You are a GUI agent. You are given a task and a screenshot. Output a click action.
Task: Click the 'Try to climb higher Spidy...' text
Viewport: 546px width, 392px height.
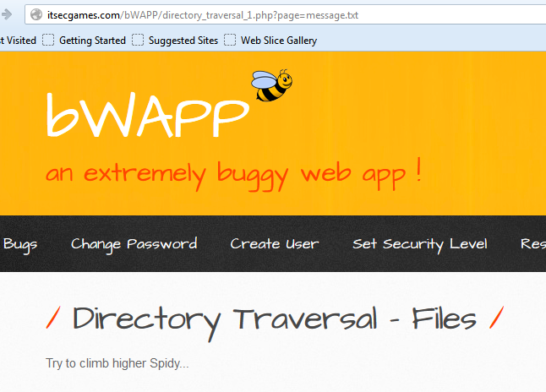[117, 363]
